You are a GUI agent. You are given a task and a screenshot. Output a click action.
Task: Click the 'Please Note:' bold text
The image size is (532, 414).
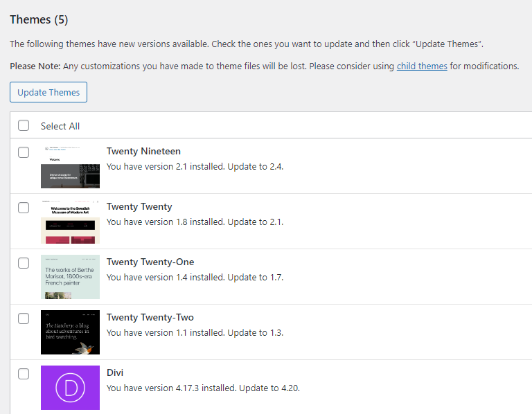tap(35, 66)
